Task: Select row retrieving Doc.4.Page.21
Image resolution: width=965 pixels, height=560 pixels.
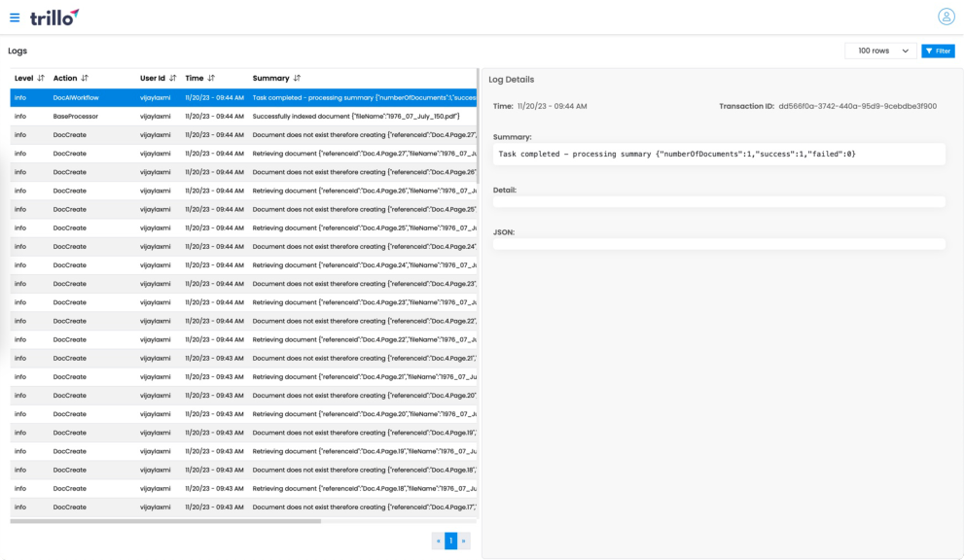Action: 243,376
